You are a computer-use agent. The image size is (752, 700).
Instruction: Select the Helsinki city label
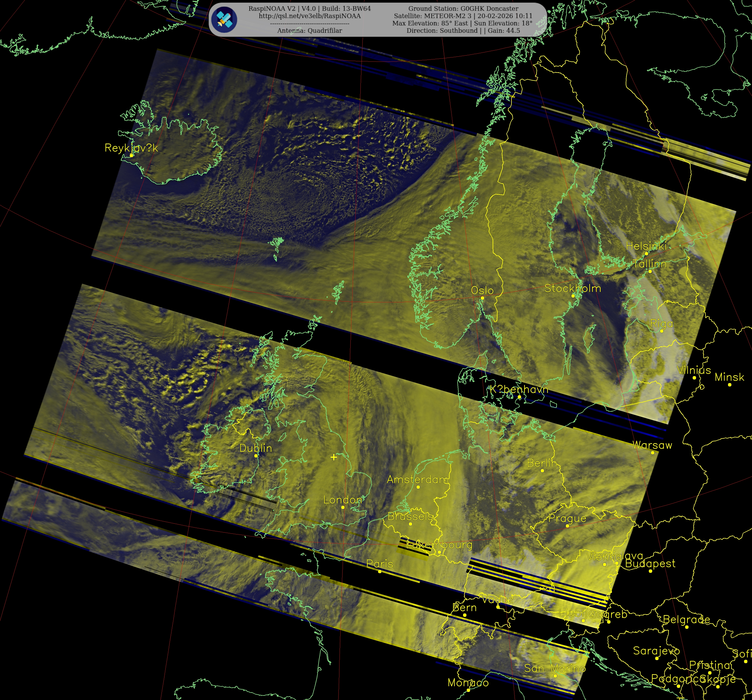tap(646, 246)
